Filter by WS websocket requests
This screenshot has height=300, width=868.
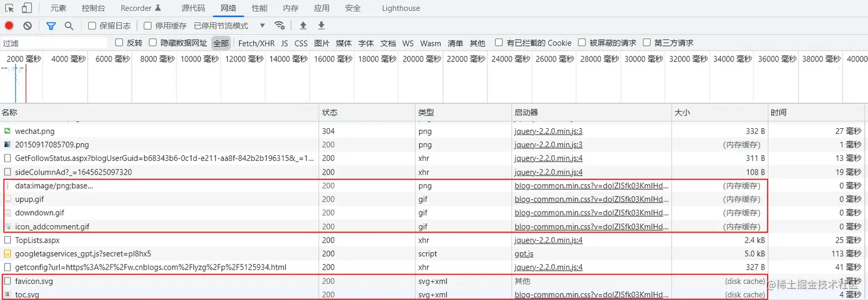408,43
